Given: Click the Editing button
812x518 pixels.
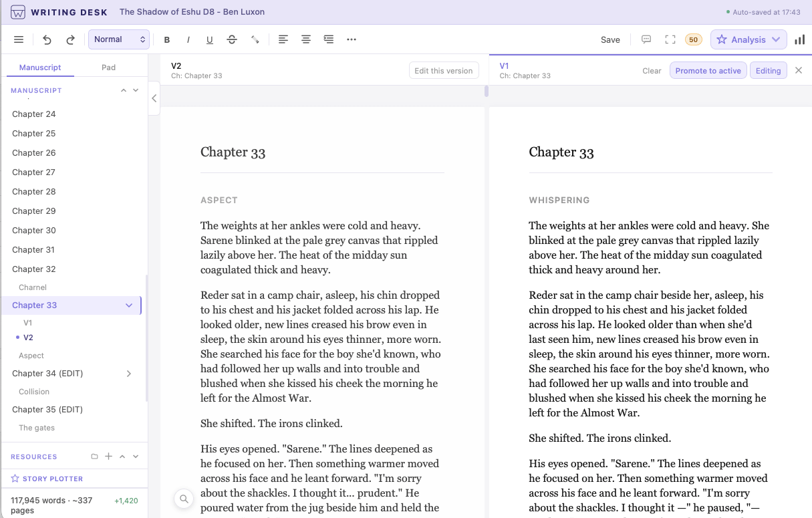Looking at the screenshot, I should 769,71.
